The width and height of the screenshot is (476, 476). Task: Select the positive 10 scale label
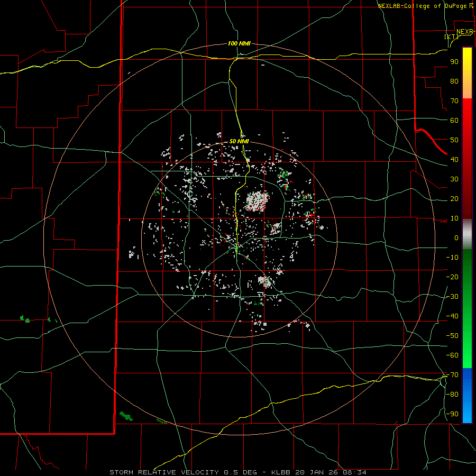tap(454, 218)
